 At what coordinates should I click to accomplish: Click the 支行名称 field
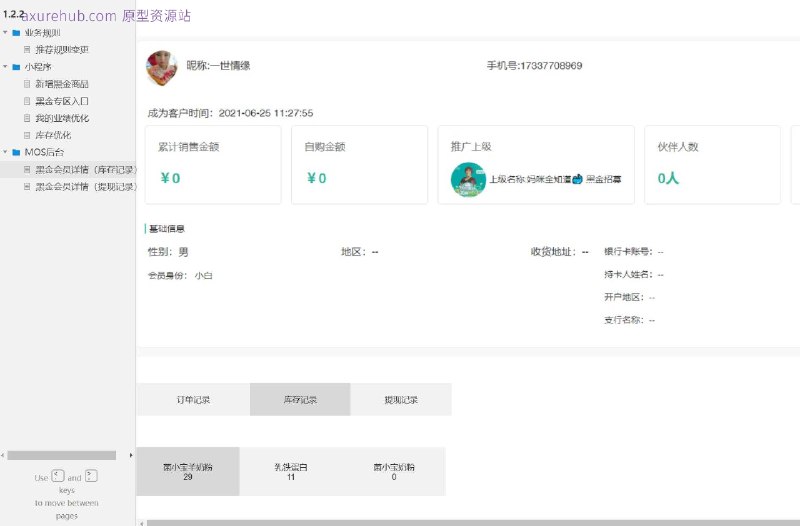pyautogui.click(x=630, y=320)
